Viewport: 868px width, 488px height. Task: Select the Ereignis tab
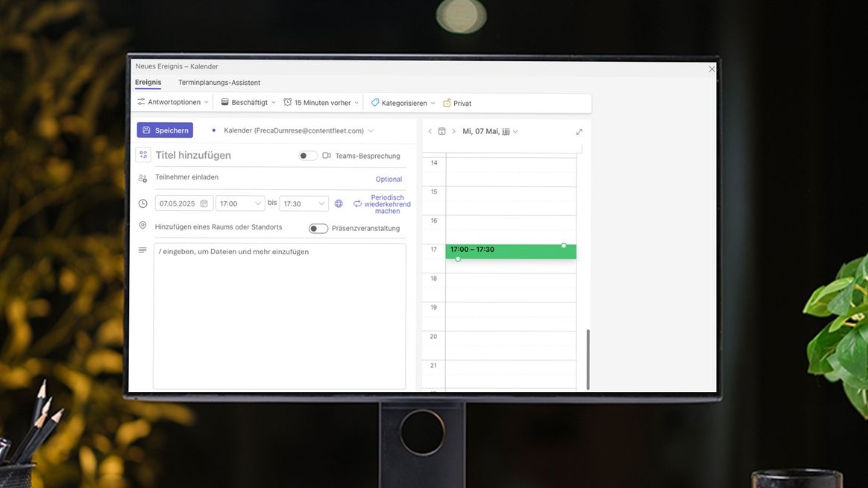(148, 83)
